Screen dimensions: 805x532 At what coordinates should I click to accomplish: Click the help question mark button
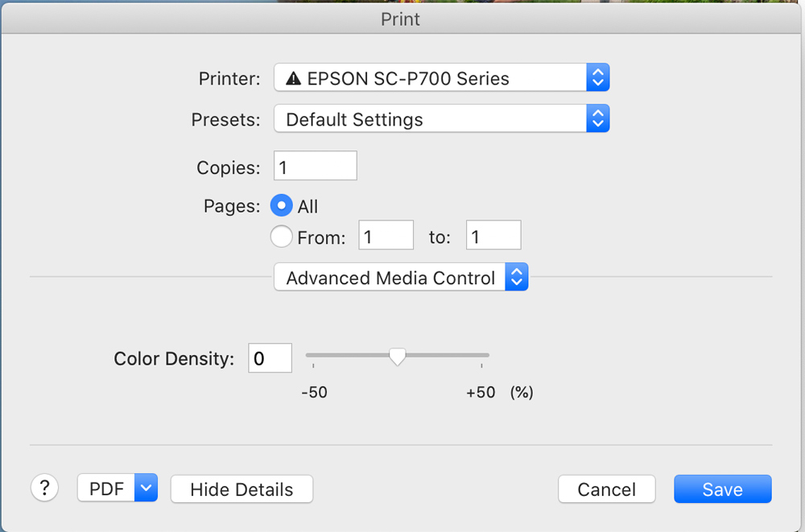click(x=45, y=488)
